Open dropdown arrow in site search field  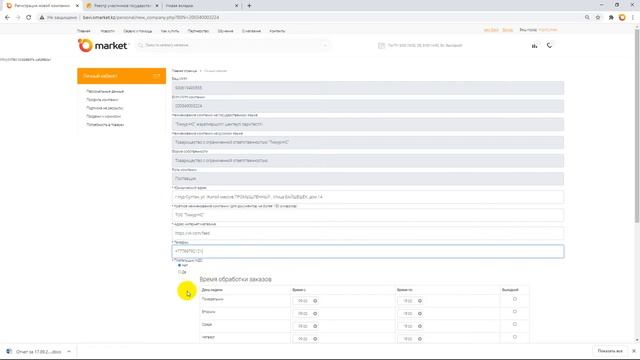click(325, 45)
